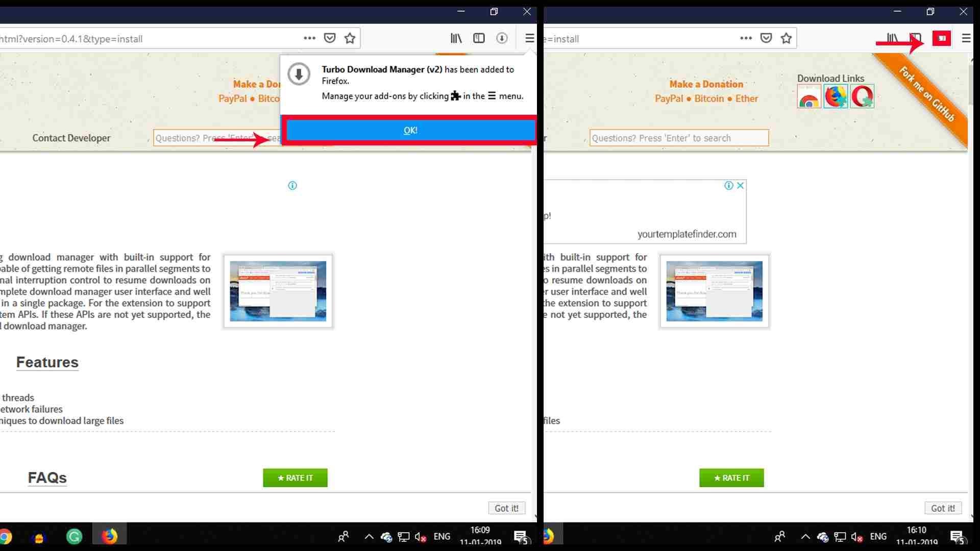
Task: Expand hidden tray icons in right taskbar
Action: (805, 537)
